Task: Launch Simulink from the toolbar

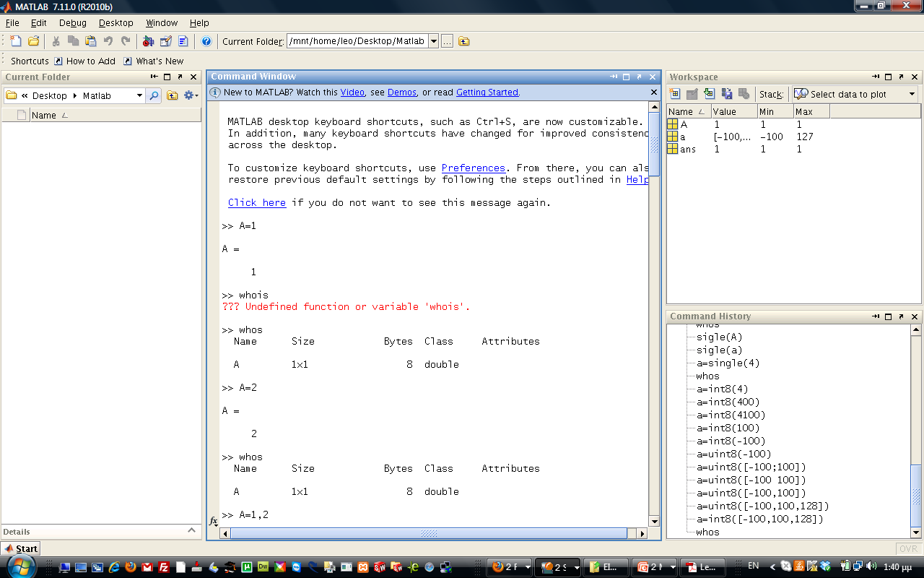Action: (149, 41)
